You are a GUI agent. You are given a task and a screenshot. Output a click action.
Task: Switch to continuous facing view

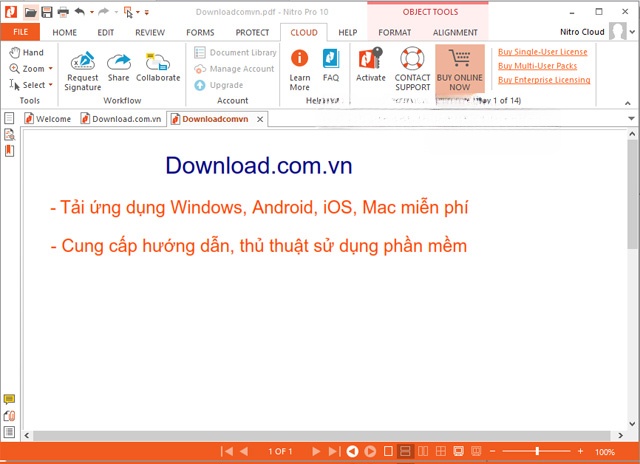(x=441, y=451)
